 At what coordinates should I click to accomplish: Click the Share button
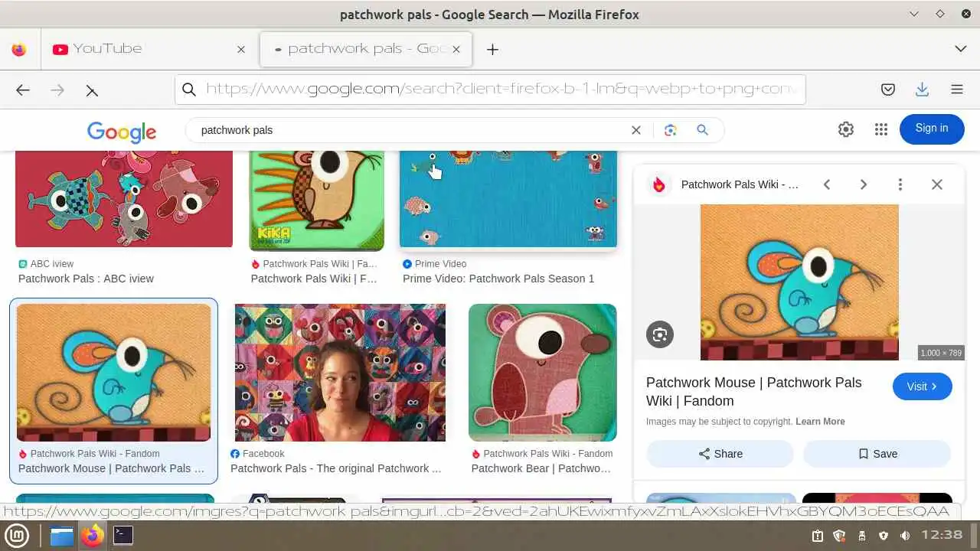coord(720,454)
